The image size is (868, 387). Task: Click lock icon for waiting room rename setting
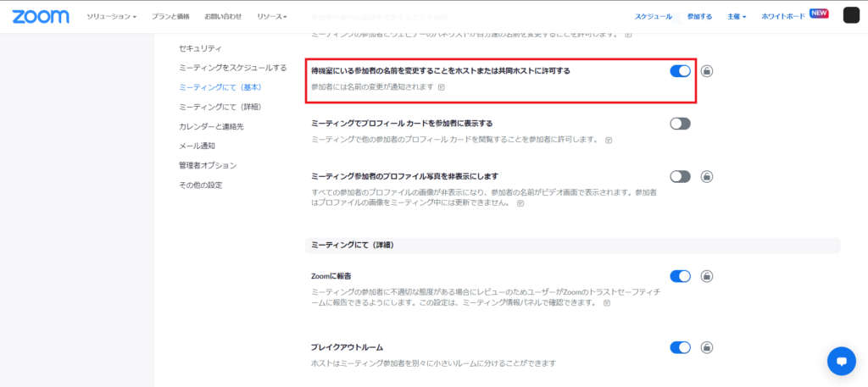pos(707,71)
